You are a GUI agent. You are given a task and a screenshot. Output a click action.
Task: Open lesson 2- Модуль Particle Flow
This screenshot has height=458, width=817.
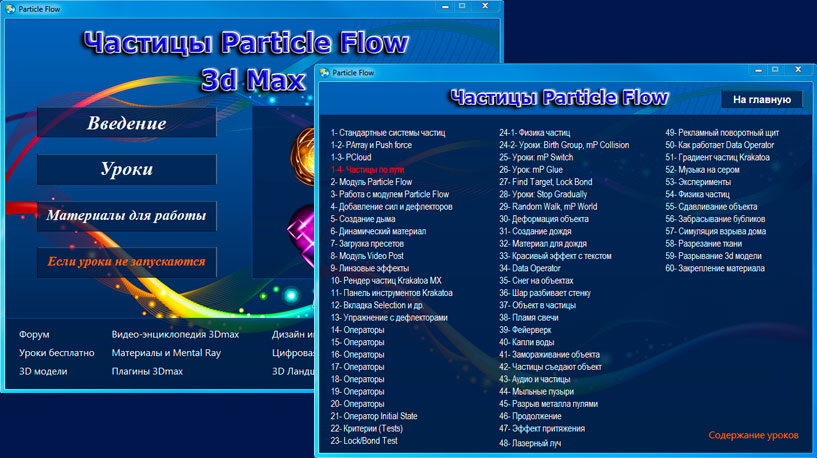click(x=372, y=182)
